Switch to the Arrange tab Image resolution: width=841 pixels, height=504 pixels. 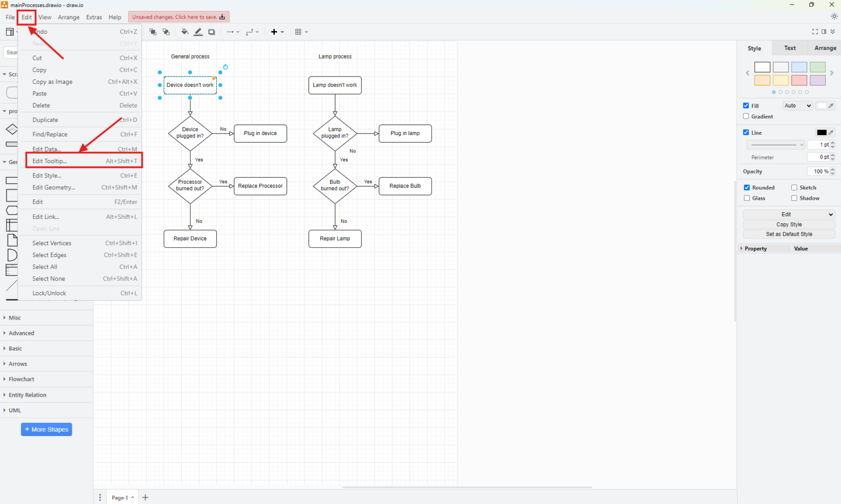[824, 48]
